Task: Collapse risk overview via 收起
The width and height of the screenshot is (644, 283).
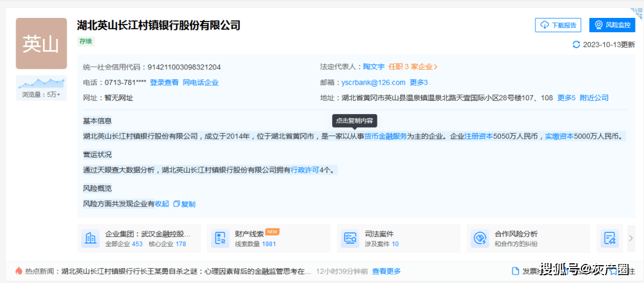Action: 162,204
